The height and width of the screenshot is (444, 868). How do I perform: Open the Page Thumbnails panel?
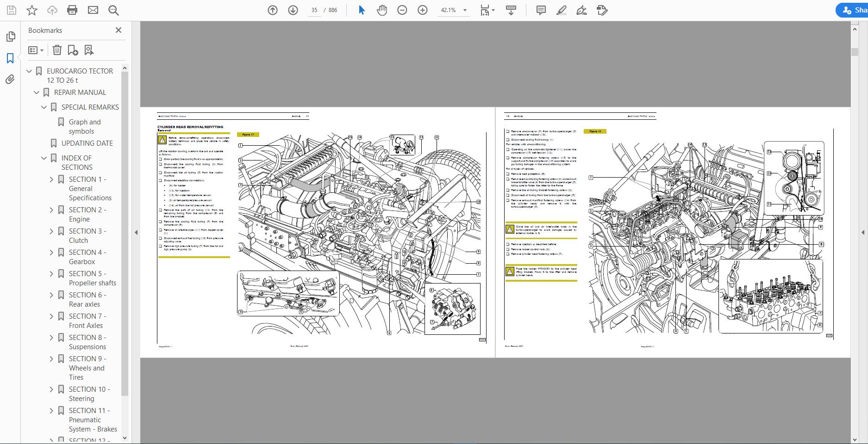pyautogui.click(x=11, y=36)
